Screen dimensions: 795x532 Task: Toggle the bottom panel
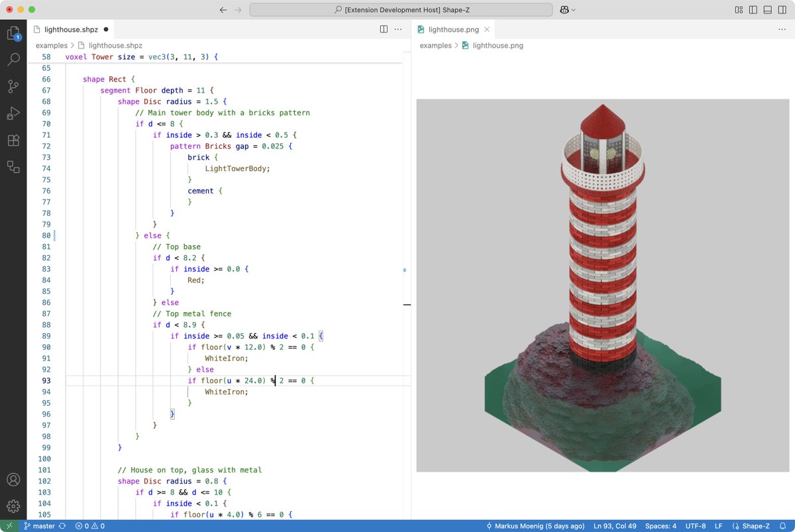(767, 10)
